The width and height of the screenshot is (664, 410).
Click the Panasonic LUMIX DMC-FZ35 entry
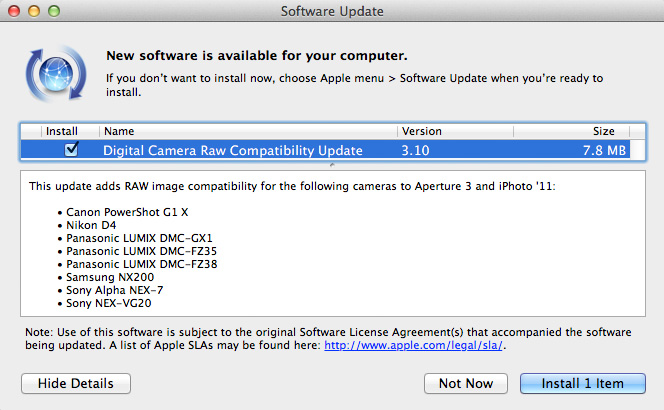click(x=141, y=252)
